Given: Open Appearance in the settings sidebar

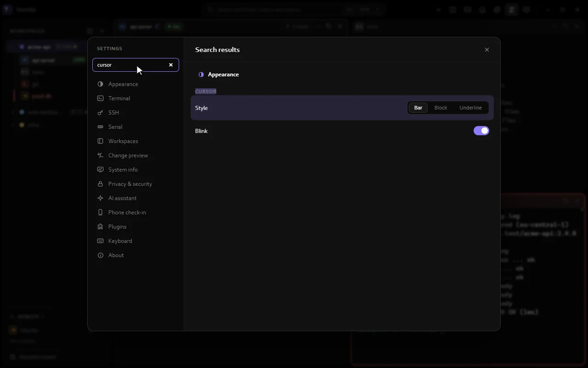Looking at the screenshot, I should (x=136, y=84).
